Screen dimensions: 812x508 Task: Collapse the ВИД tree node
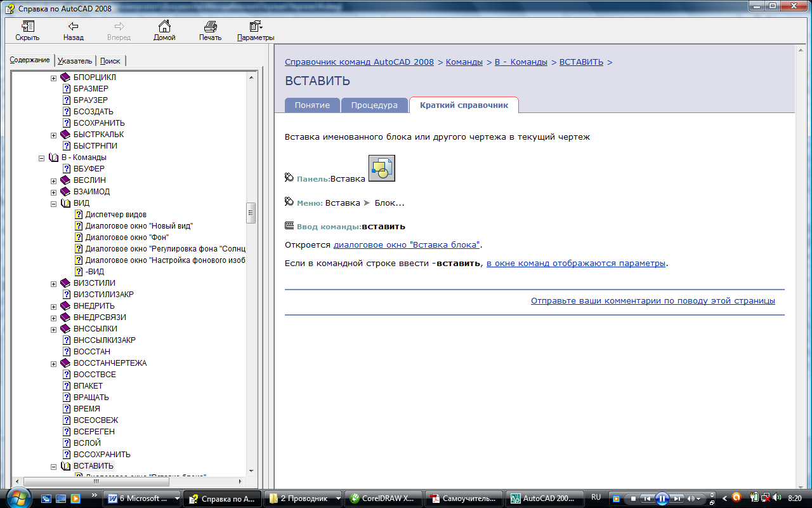pyautogui.click(x=54, y=203)
